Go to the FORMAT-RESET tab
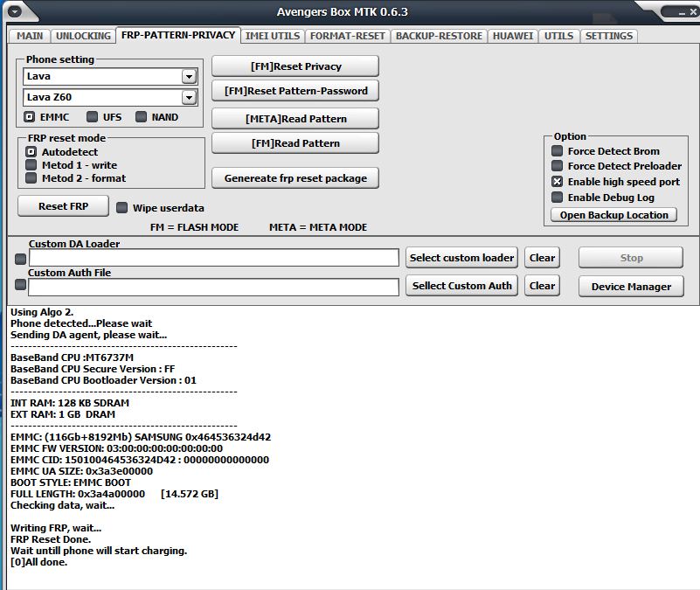Screen dimensions: 700x590 347,36
